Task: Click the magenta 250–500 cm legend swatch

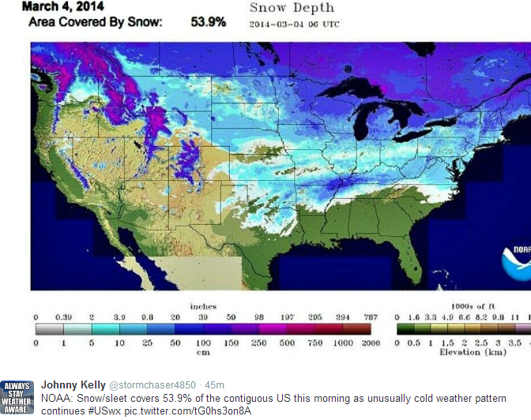Action: pos(273,329)
